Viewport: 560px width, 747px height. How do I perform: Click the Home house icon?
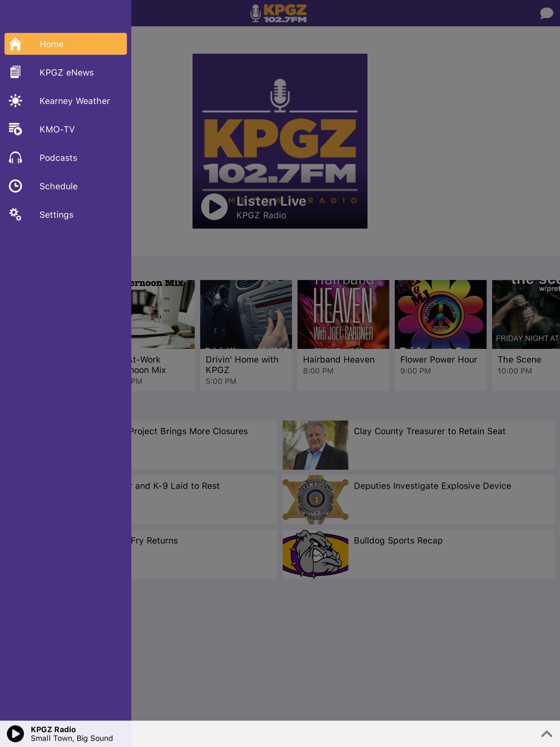[x=15, y=44]
